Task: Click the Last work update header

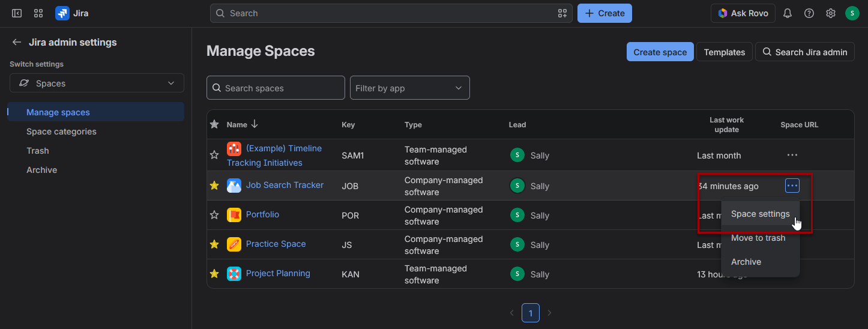Action: tap(726, 125)
